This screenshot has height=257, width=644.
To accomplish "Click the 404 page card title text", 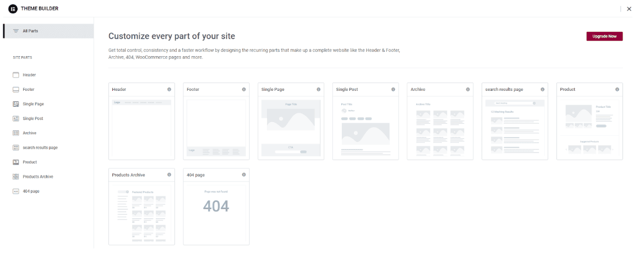I will (x=195, y=175).
